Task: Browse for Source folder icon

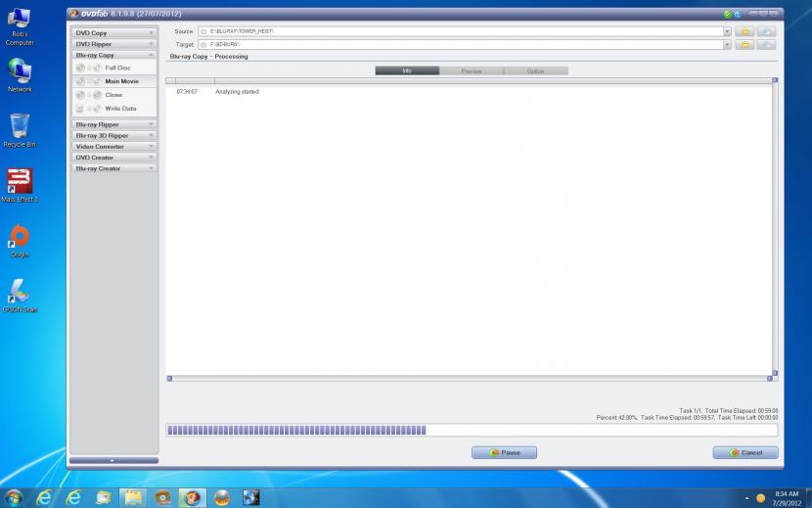Action: 744,31
